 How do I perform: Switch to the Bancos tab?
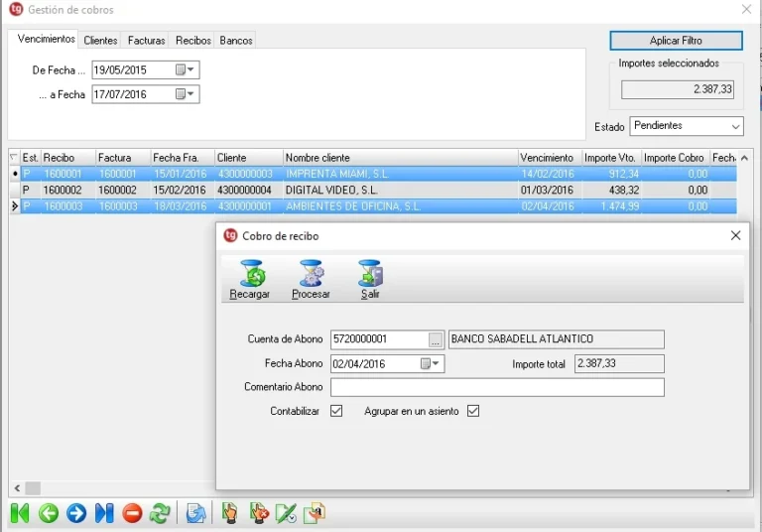tap(236, 41)
